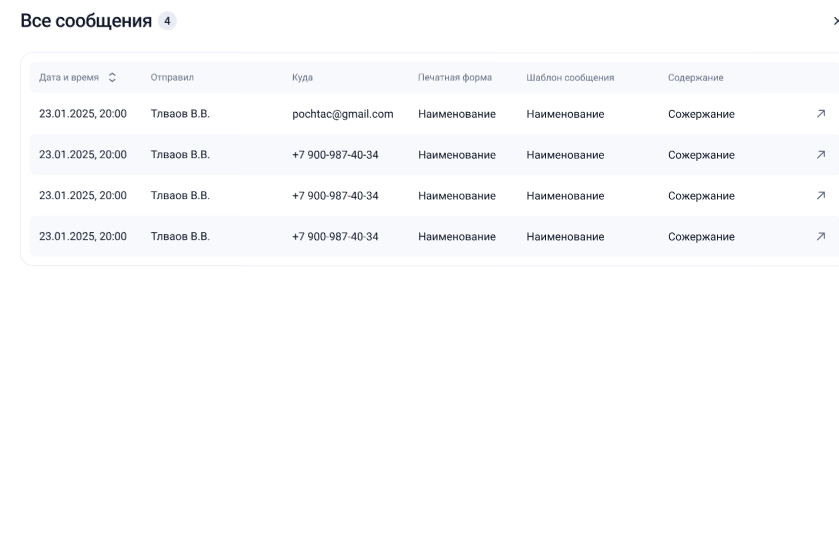Viewport: 839px width, 545px height.
Task: Click the Все сообщения heading
Action: [x=86, y=21]
